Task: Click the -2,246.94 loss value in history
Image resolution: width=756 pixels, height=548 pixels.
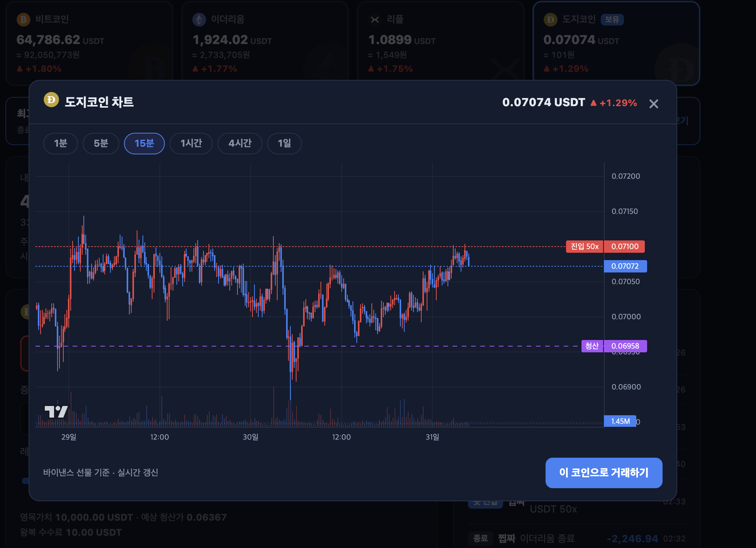Action: coord(632,538)
